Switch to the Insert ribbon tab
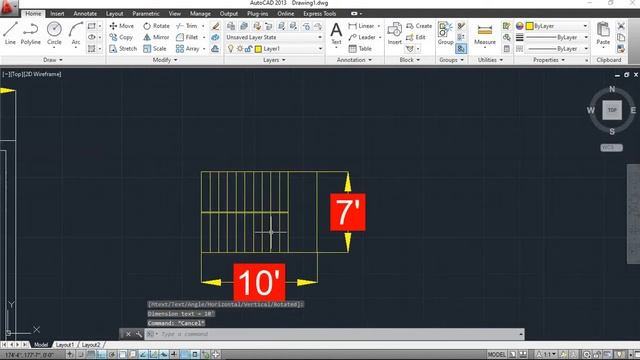640x360 pixels. (x=57, y=13)
